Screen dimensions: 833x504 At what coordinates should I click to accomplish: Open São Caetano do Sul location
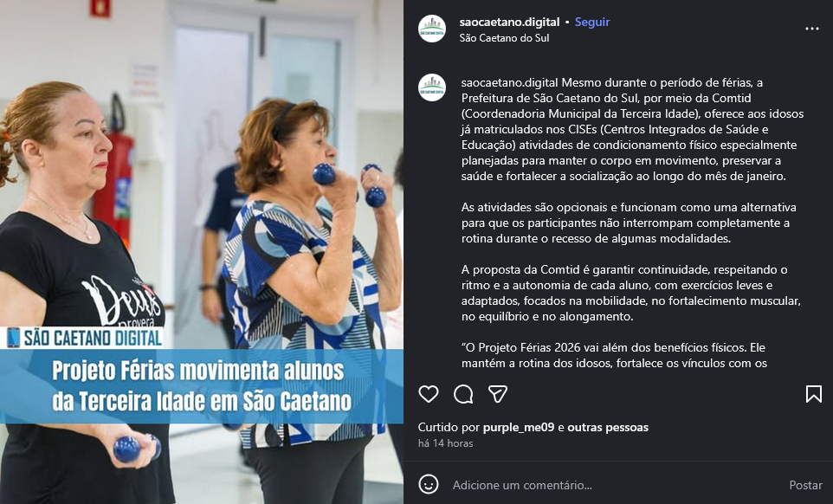pyautogui.click(x=504, y=38)
